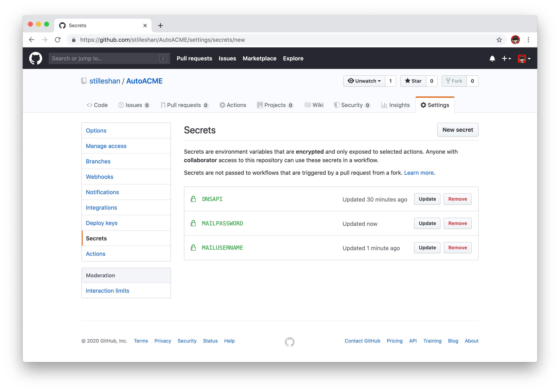Viewport: 560px width, 392px height.
Task: Click the watchers count 1
Action: tap(390, 81)
